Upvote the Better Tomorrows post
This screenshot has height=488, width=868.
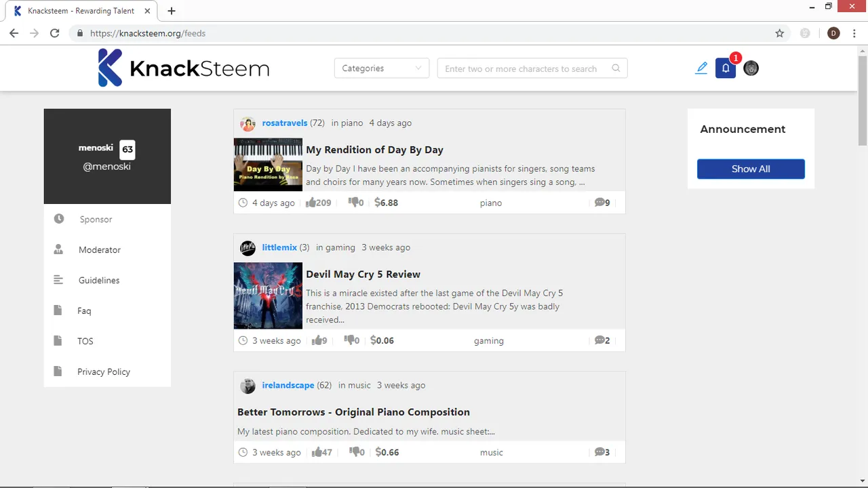(x=316, y=452)
